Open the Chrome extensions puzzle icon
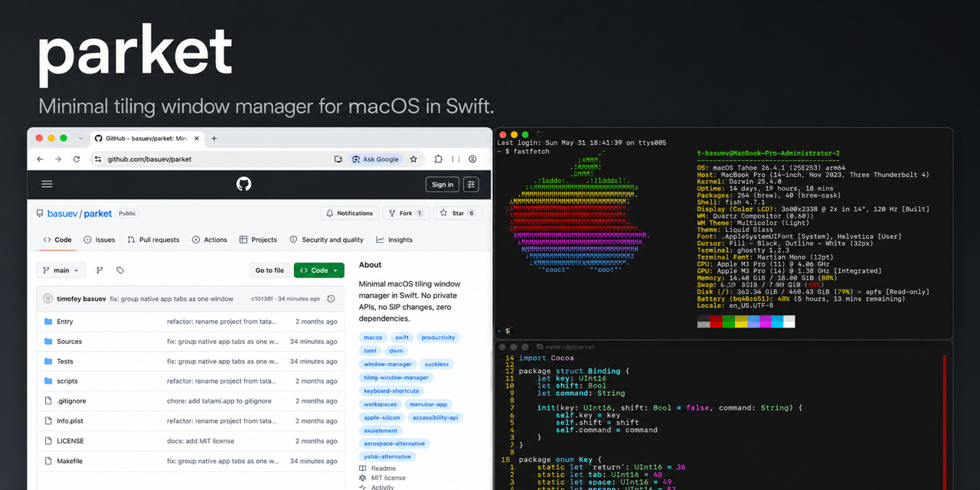This screenshot has width=980, height=490. tap(439, 159)
